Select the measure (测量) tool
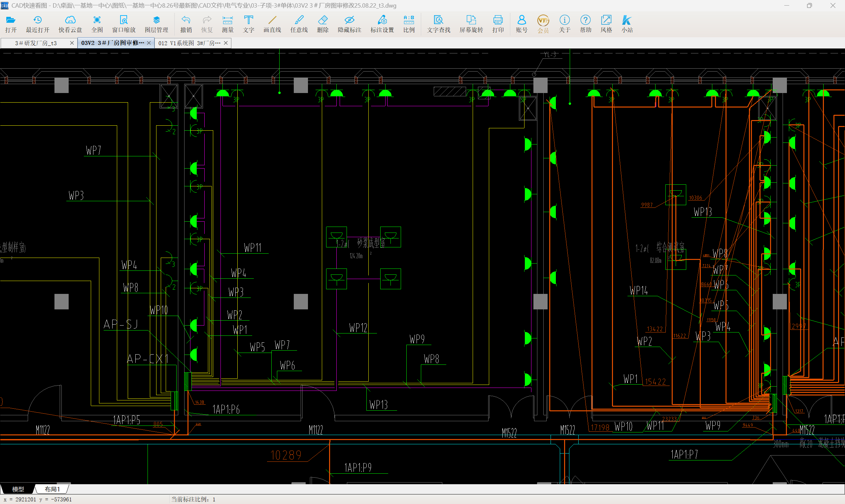Screen dimensions: 845x504 coord(227,24)
